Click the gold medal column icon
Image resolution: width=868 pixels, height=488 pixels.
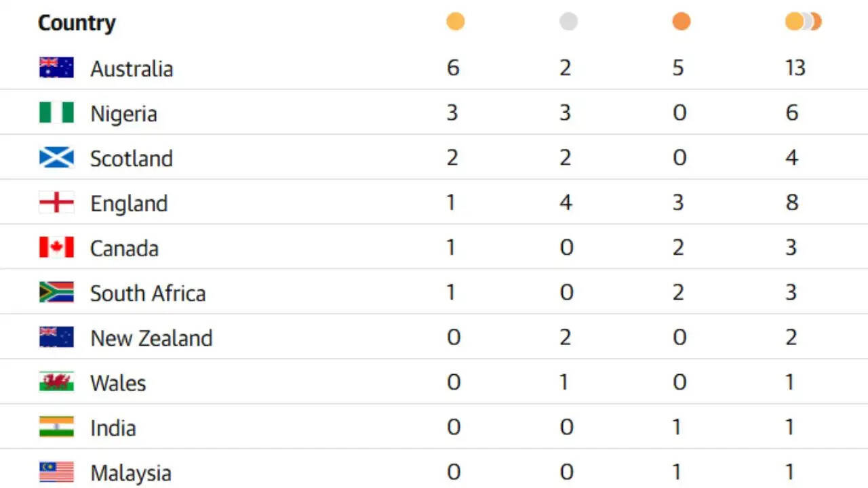tap(455, 22)
